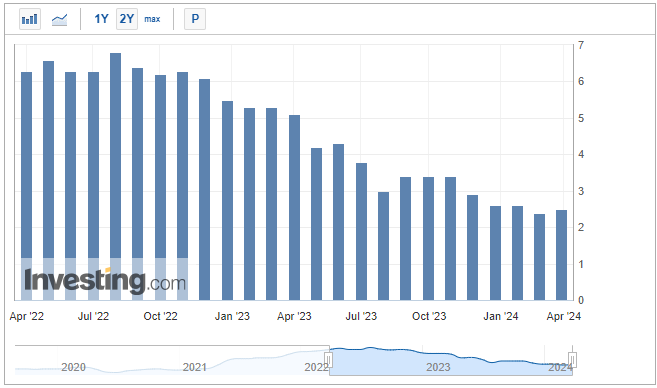Click the Oct '22 axis label
This screenshot has height=388, width=657.
point(160,316)
